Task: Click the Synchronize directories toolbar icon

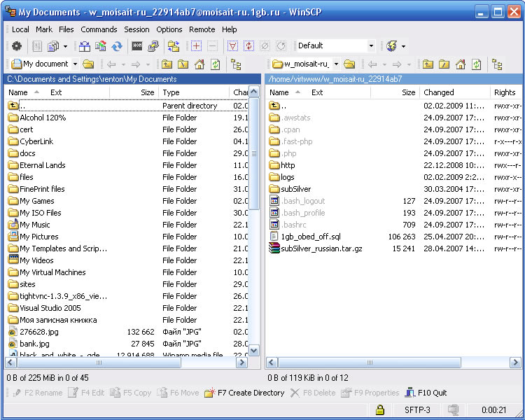Action: click(x=117, y=46)
